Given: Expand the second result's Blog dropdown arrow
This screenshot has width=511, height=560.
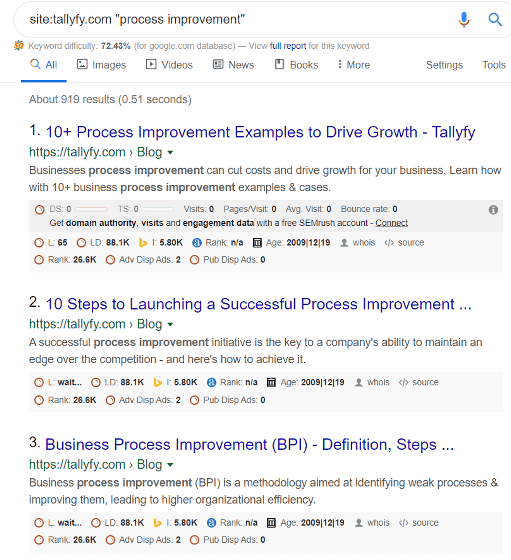Looking at the screenshot, I should coord(170,325).
